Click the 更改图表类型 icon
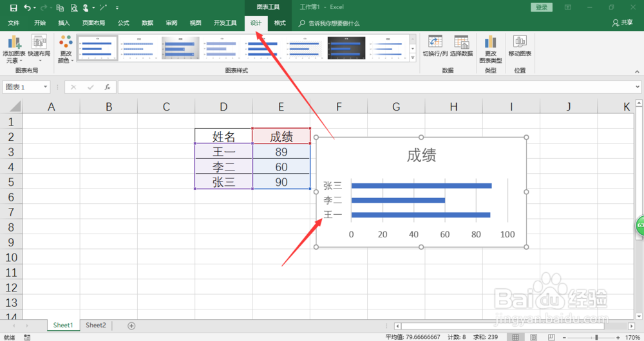The width and height of the screenshot is (644, 341). coord(490,50)
